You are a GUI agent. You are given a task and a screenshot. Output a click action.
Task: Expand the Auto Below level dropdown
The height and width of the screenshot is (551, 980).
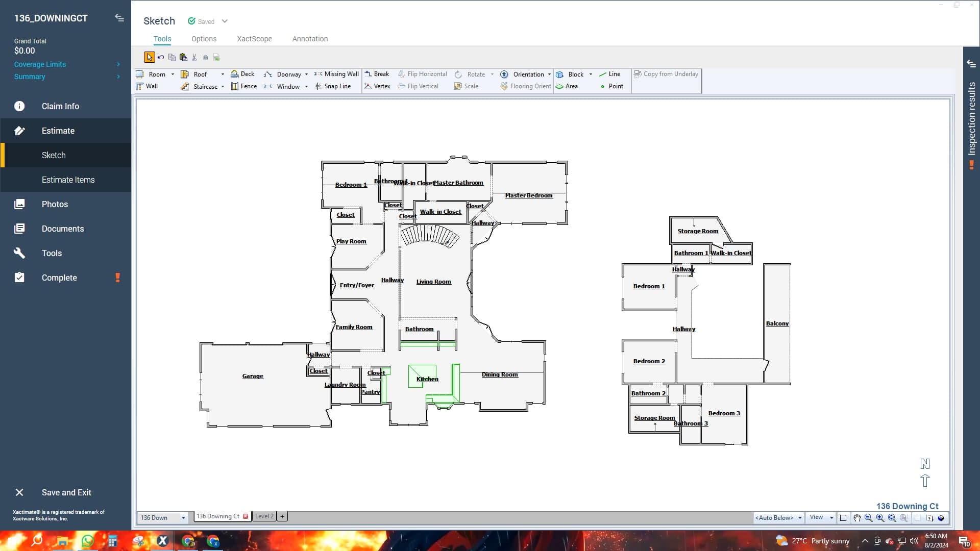click(x=800, y=518)
